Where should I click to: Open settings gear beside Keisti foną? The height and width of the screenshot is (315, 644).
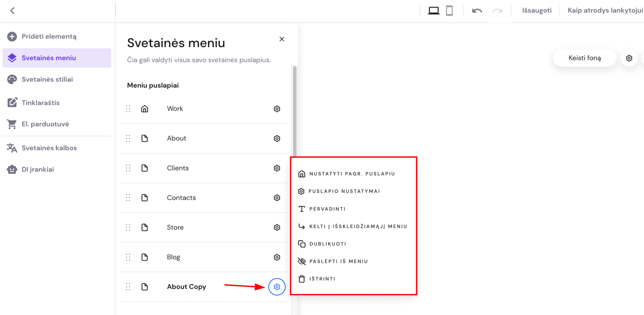point(629,58)
